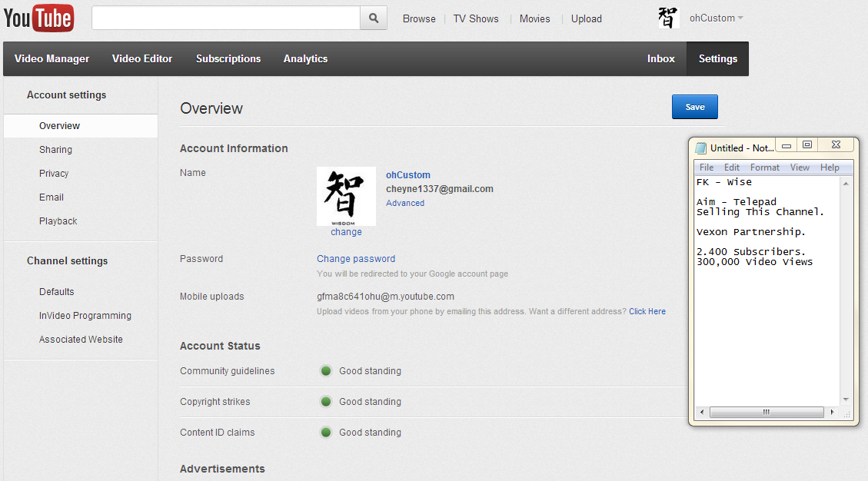Screen dimensions: 868x481
Task: Open Browse in the top navigation
Action: (x=419, y=18)
